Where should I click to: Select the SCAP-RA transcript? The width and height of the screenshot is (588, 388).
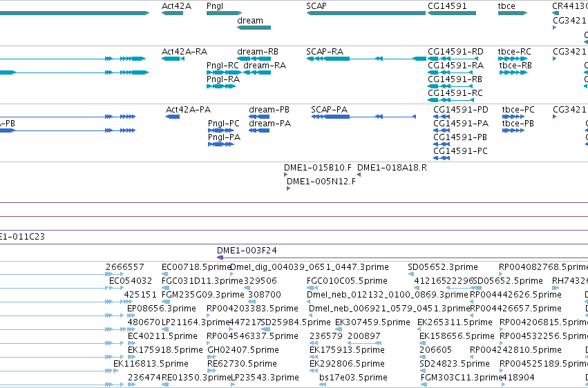[366, 59]
